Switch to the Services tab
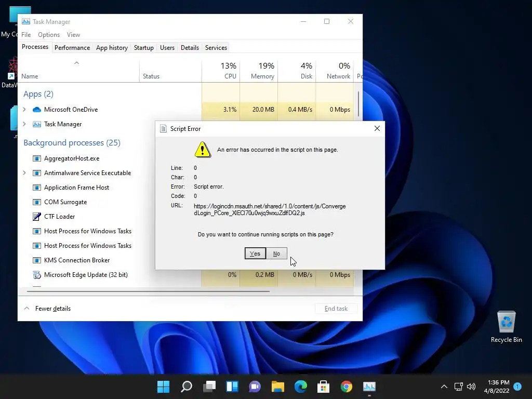 [216, 48]
